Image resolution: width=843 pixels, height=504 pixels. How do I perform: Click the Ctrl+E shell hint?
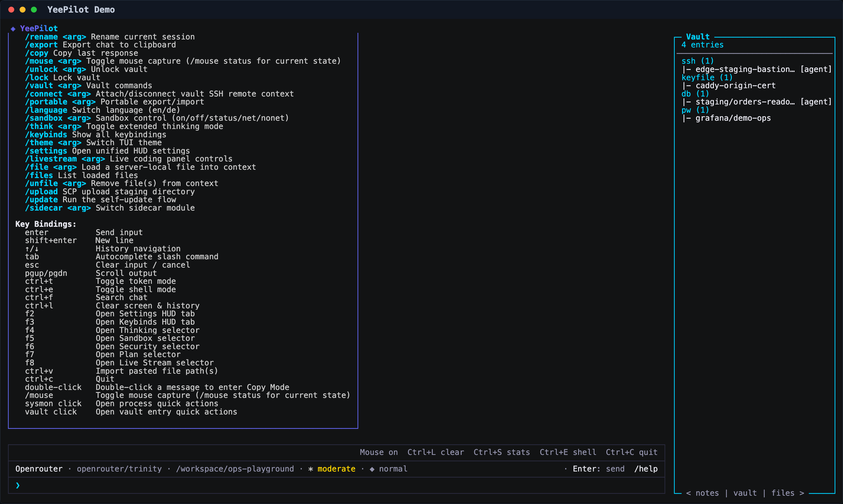coord(568,452)
